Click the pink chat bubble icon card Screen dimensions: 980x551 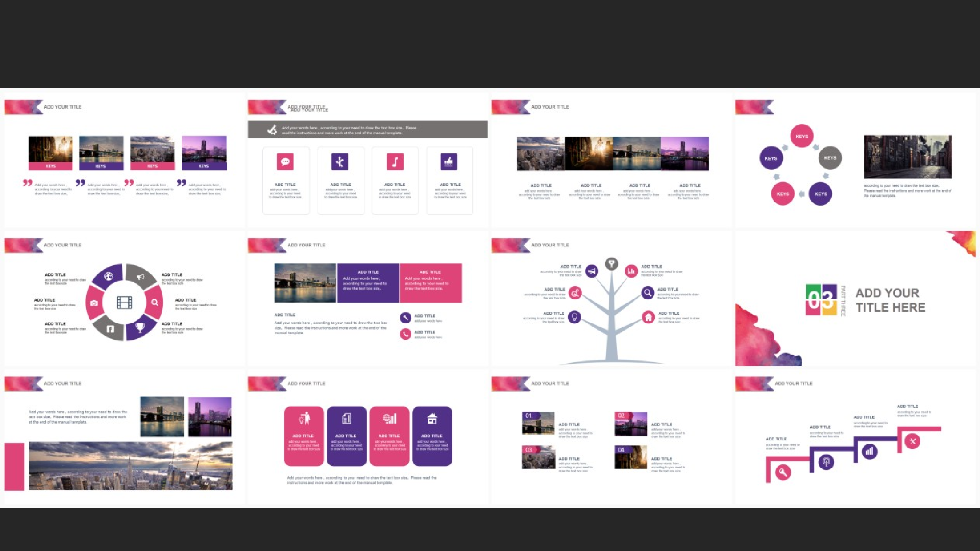click(x=285, y=162)
